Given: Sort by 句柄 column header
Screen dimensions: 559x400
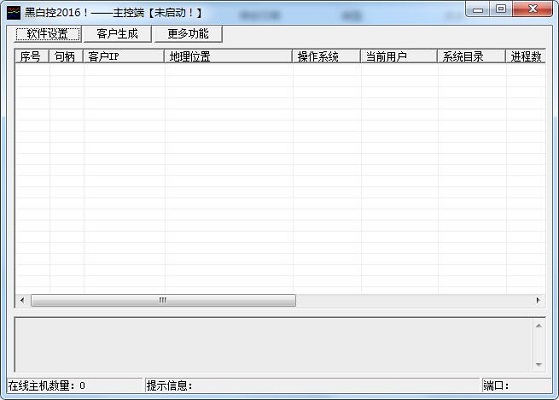Looking at the screenshot, I should coord(66,56).
